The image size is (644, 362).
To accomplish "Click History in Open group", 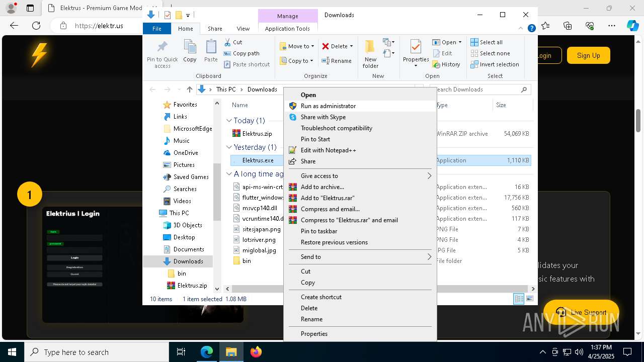I will [446, 64].
